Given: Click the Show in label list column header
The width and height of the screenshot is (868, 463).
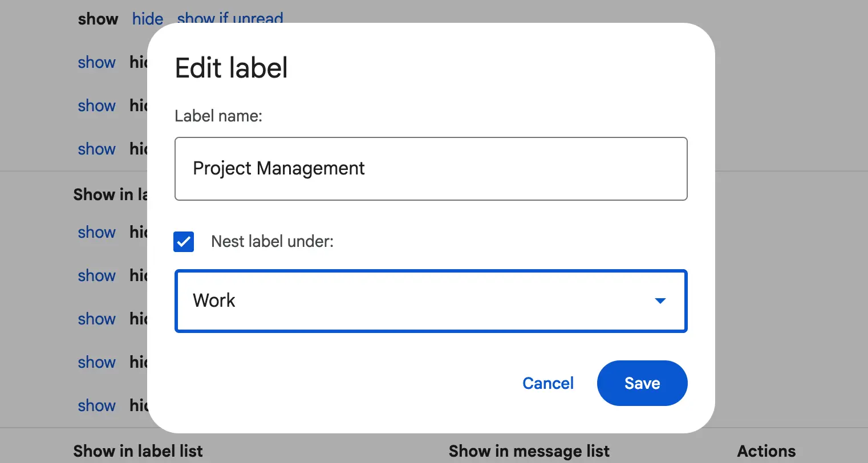Looking at the screenshot, I should tap(138, 450).
